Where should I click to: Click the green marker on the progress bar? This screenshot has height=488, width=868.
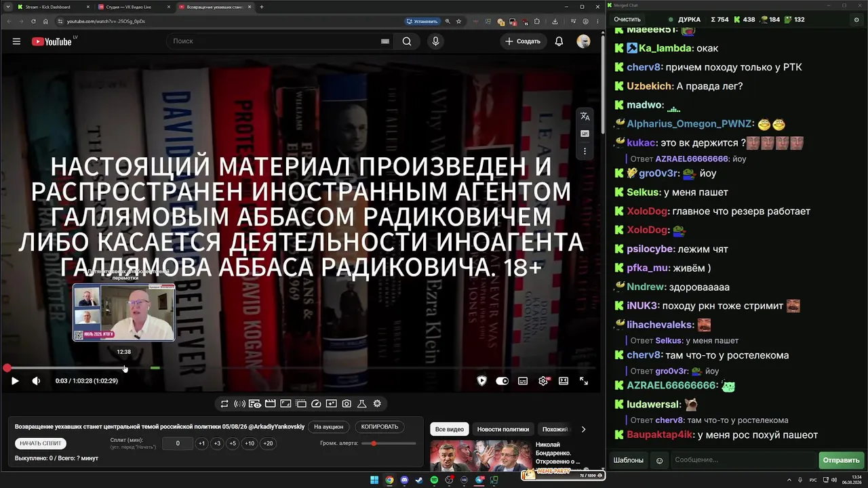pyautogui.click(x=155, y=368)
